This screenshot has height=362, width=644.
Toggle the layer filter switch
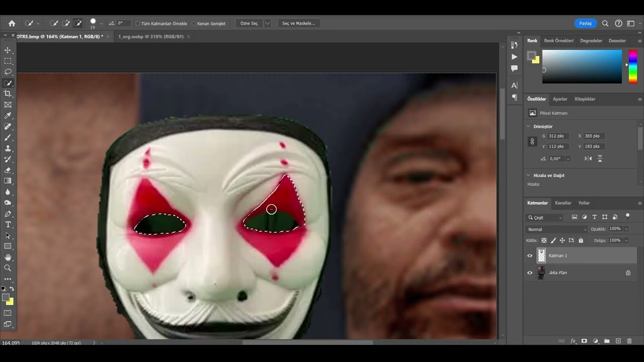(x=627, y=216)
